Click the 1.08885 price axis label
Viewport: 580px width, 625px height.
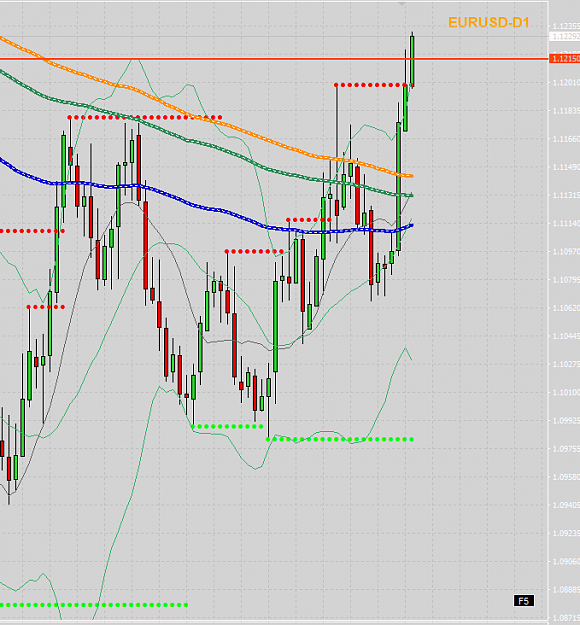click(x=566, y=590)
